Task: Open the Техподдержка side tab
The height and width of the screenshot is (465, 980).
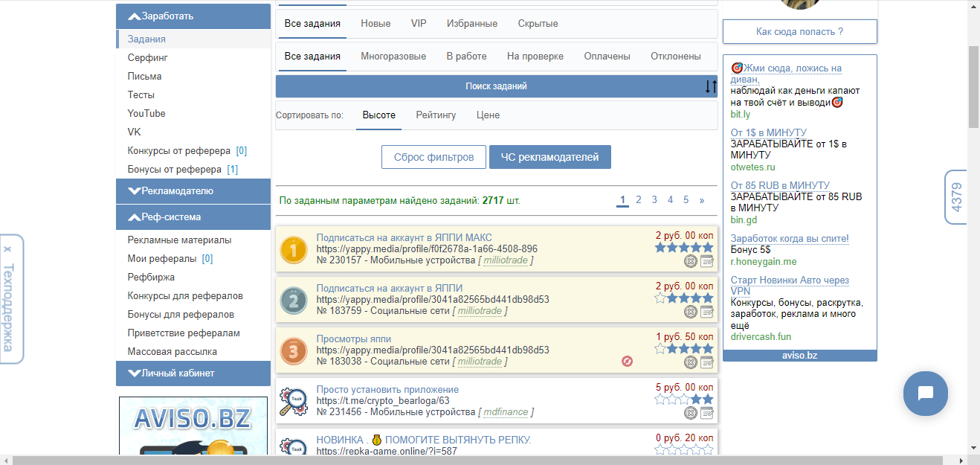Action: pyautogui.click(x=10, y=299)
